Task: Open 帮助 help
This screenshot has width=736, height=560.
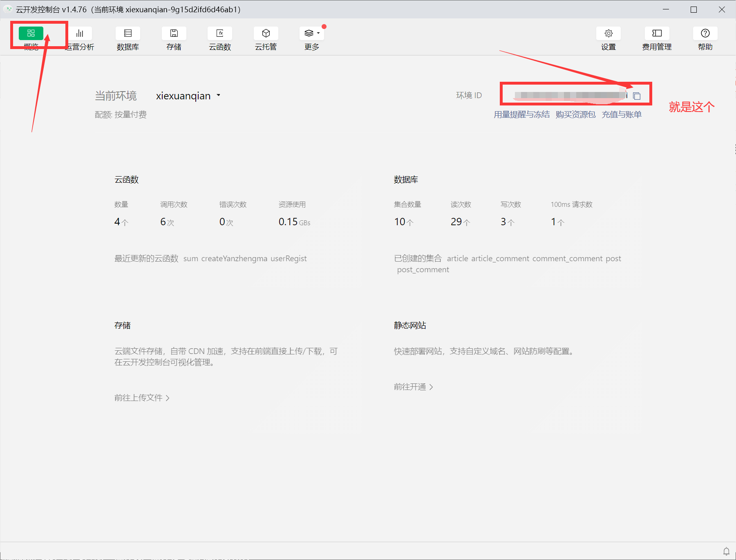Action: coord(705,38)
